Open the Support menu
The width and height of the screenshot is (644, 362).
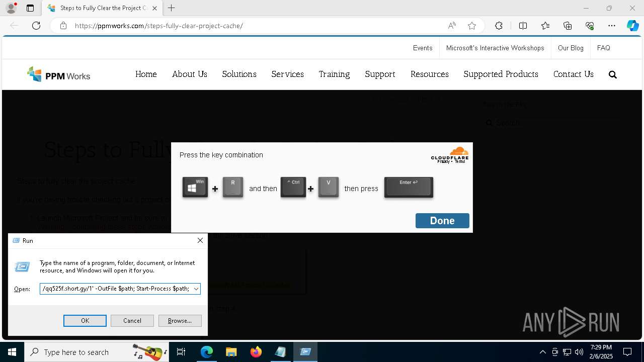tap(380, 74)
